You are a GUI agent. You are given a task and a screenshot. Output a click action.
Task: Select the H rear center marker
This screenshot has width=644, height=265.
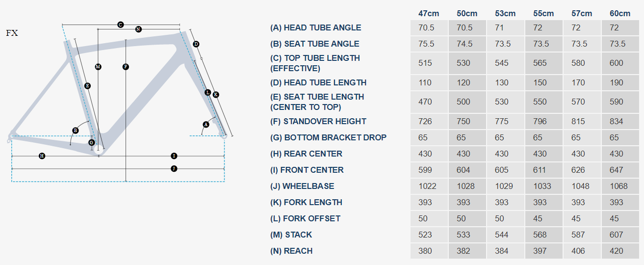[42, 156]
